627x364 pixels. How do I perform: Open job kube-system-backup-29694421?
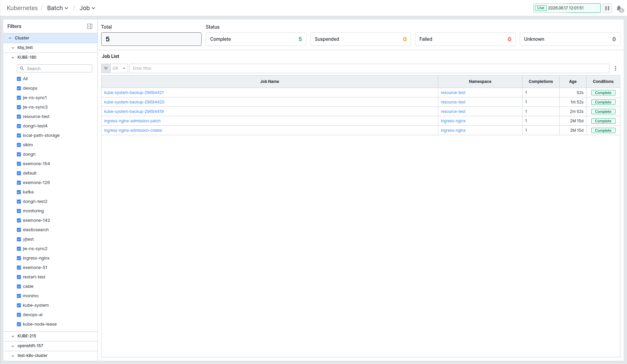(x=134, y=93)
